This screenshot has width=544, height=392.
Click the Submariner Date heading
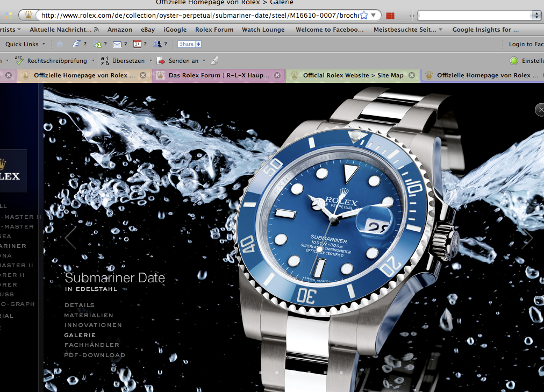click(115, 278)
